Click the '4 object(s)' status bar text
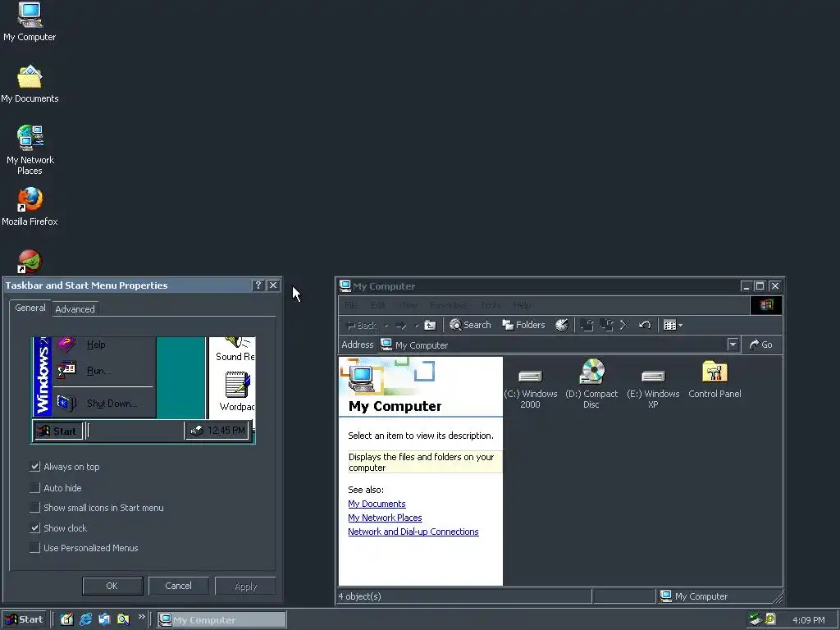840x630 pixels. click(359, 596)
